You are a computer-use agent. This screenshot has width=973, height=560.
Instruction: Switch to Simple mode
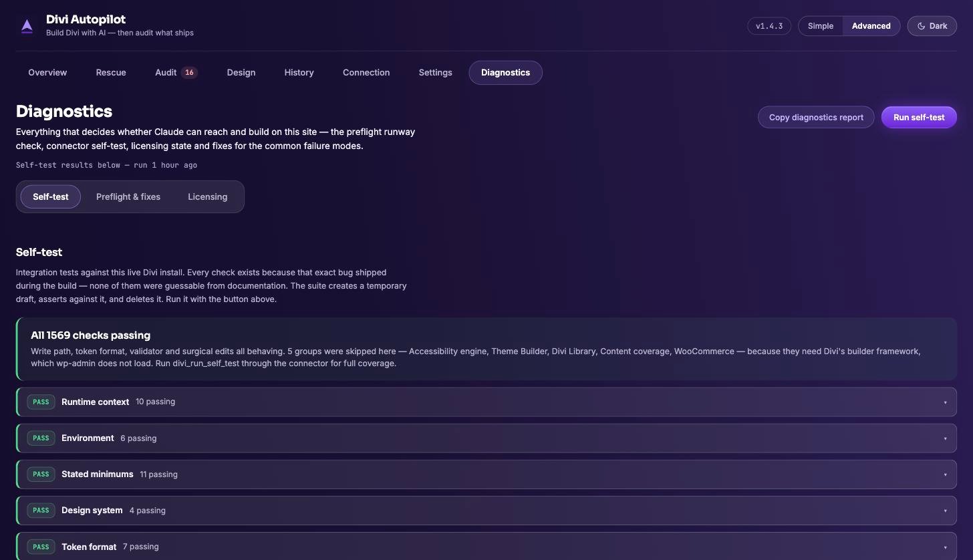click(x=820, y=26)
